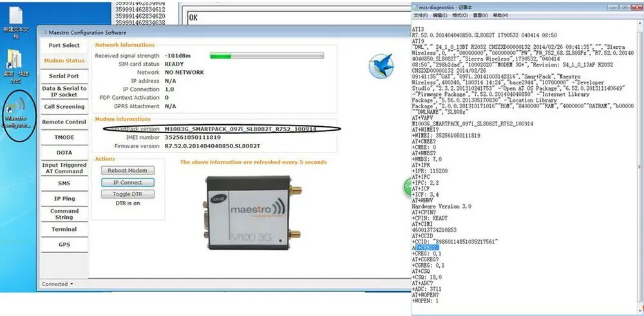
Task: Select Data & Serial to IP socket tab
Action: pos(64,91)
